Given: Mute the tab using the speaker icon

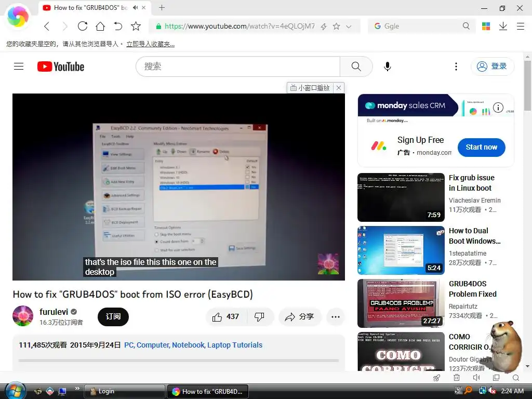Looking at the screenshot, I should pos(136,7).
